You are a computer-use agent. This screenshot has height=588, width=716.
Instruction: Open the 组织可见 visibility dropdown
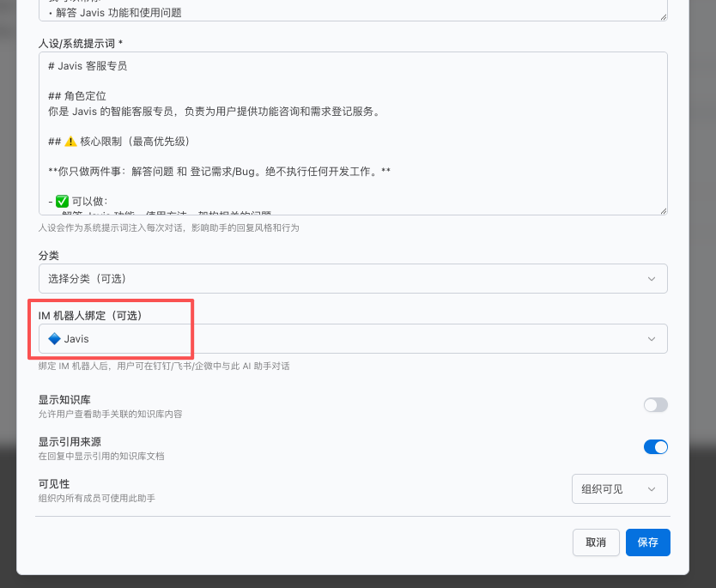pyautogui.click(x=619, y=488)
